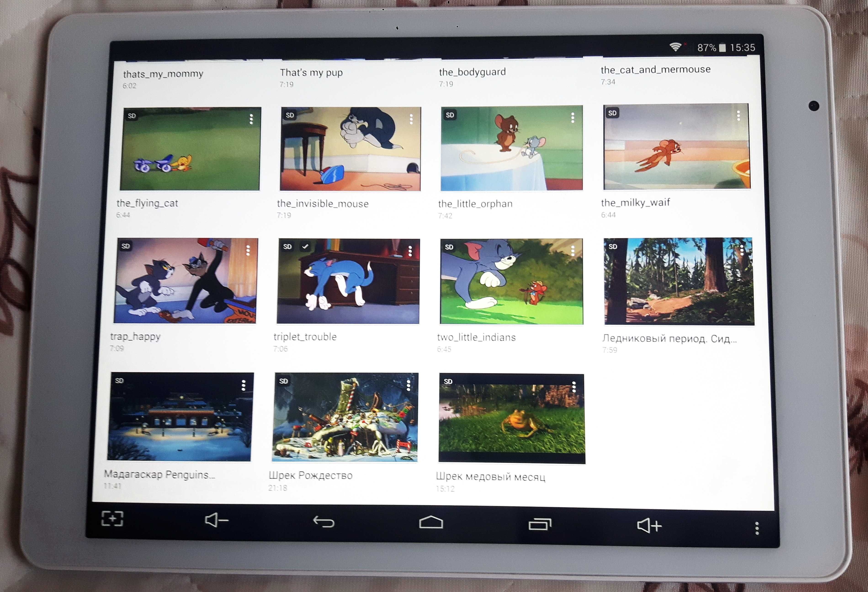Play the_little_orphan video thumbnail
This screenshot has width=868, height=592.
pos(512,148)
